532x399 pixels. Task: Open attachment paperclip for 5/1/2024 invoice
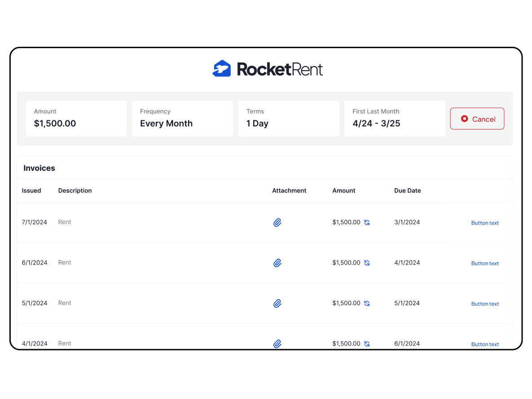277,303
